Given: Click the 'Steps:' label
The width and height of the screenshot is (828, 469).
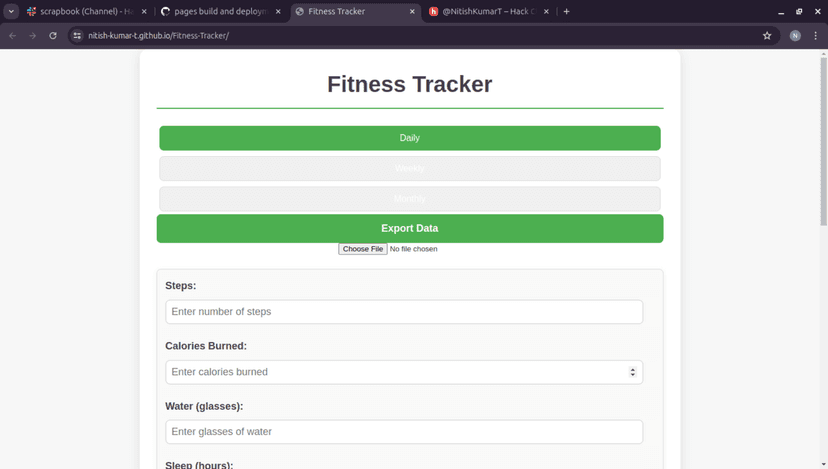Looking at the screenshot, I should point(181,286).
